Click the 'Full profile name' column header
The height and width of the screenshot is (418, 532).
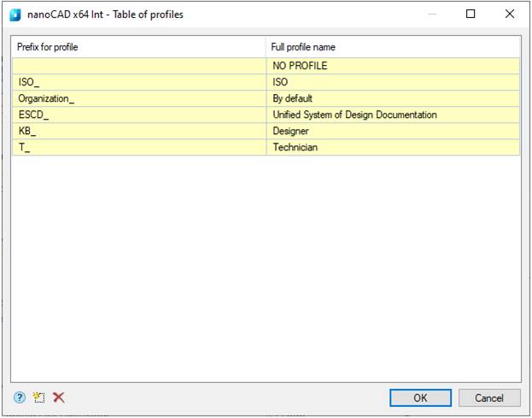click(393, 47)
